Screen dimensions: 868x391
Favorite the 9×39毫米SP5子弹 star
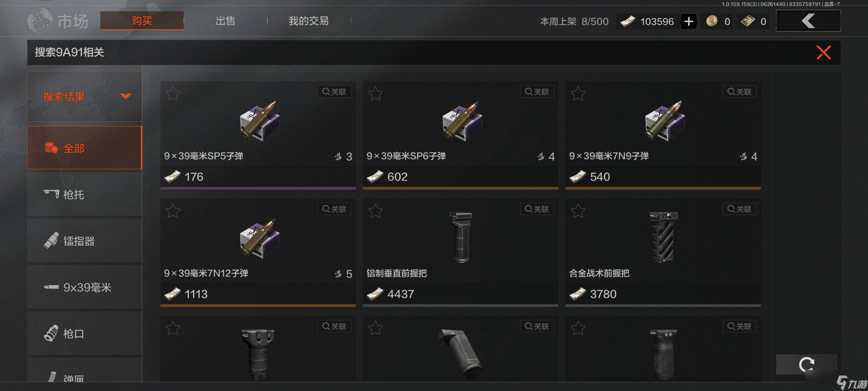pyautogui.click(x=173, y=94)
